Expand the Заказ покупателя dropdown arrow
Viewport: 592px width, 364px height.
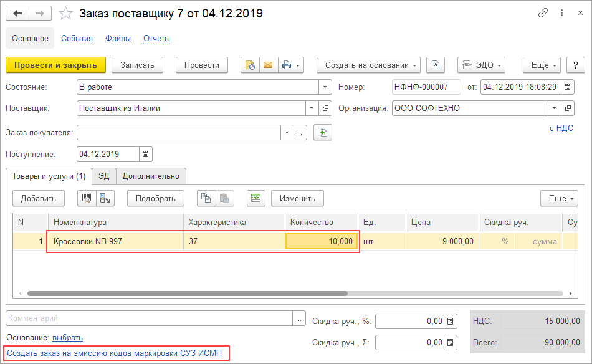[287, 133]
